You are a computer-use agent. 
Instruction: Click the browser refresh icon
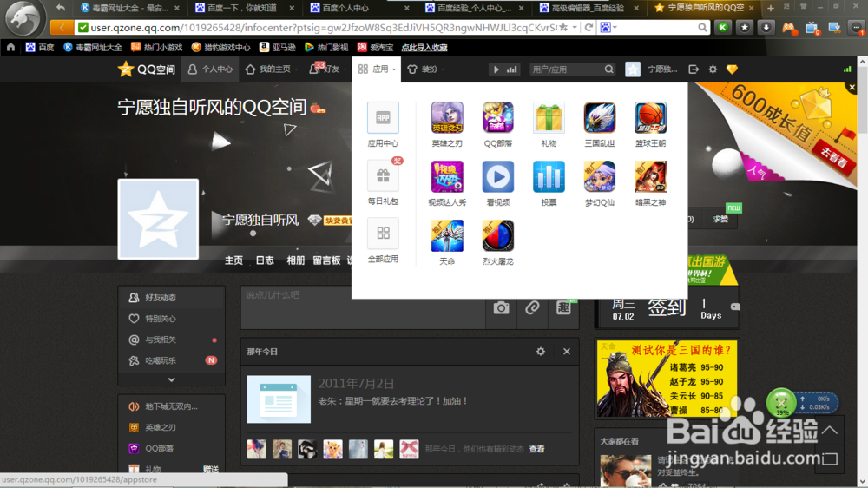[x=589, y=27]
